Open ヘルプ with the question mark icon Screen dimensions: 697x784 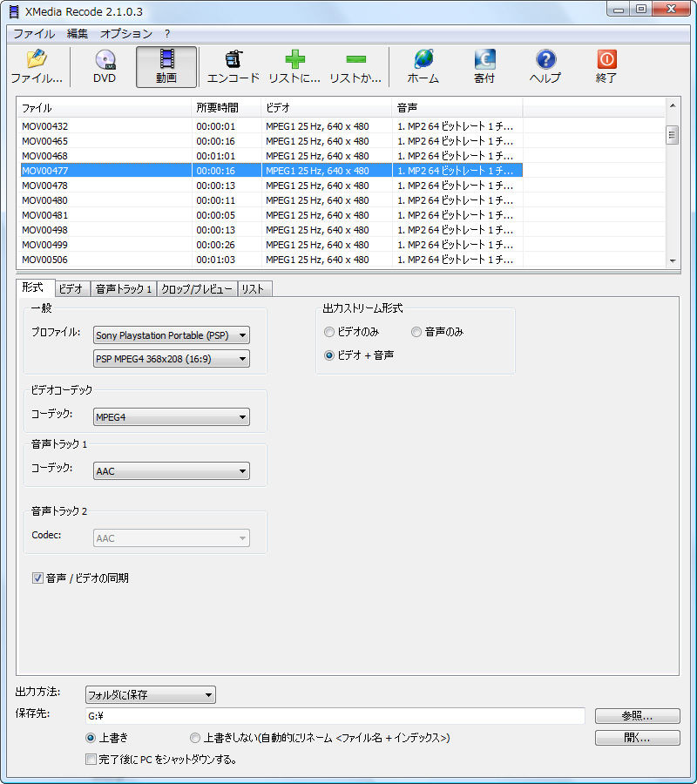click(545, 65)
